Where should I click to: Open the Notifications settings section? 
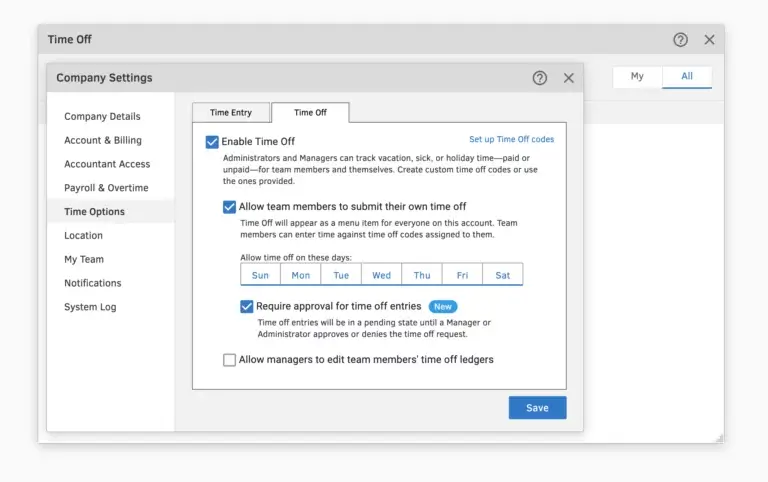93,283
